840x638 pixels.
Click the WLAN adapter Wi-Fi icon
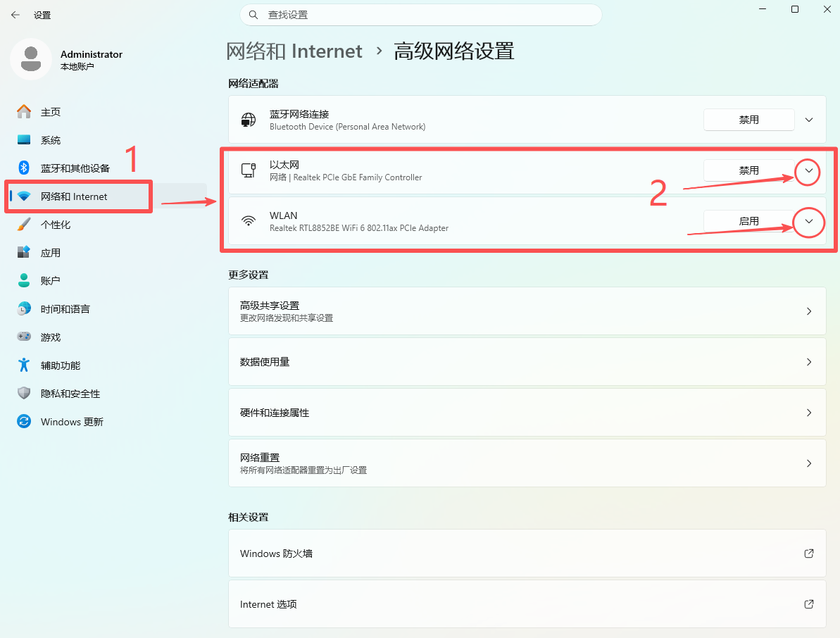(248, 220)
